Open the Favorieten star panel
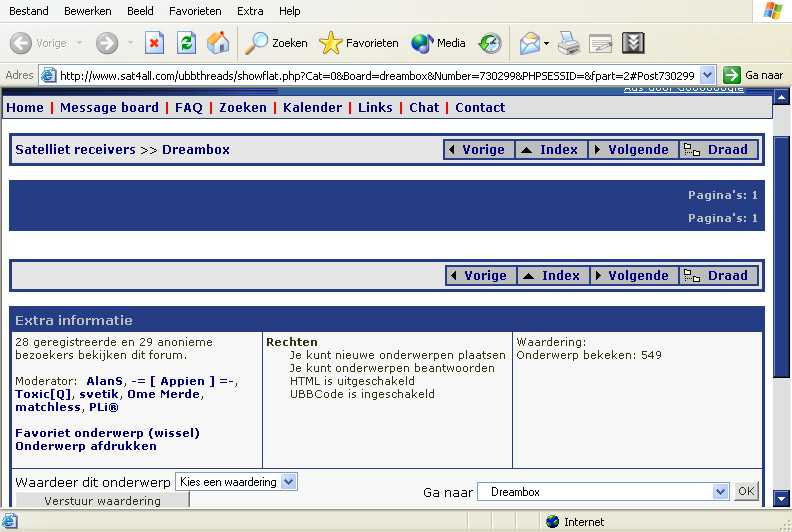The width and height of the screenshot is (792, 532). 359,43
